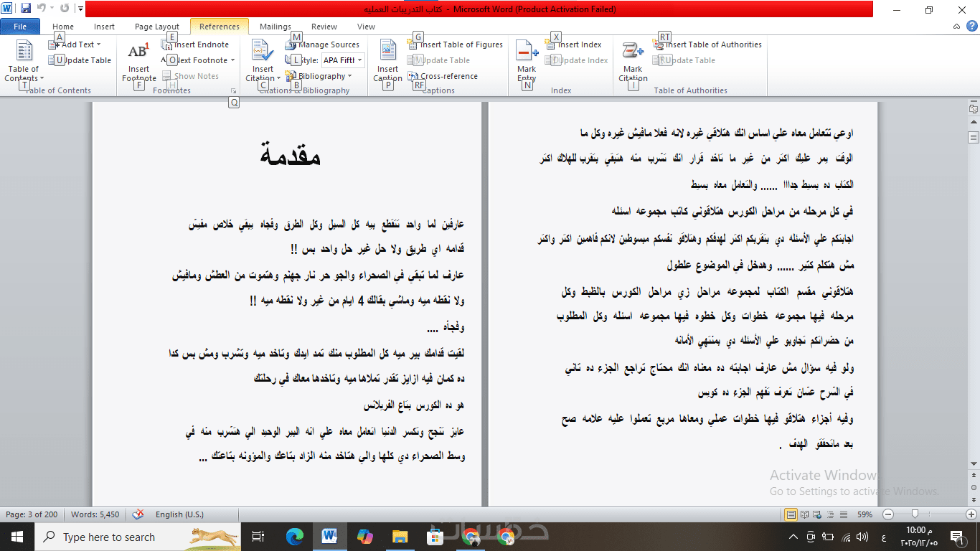Switch to Print Layout view
980x551 pixels.
pyautogui.click(x=791, y=514)
